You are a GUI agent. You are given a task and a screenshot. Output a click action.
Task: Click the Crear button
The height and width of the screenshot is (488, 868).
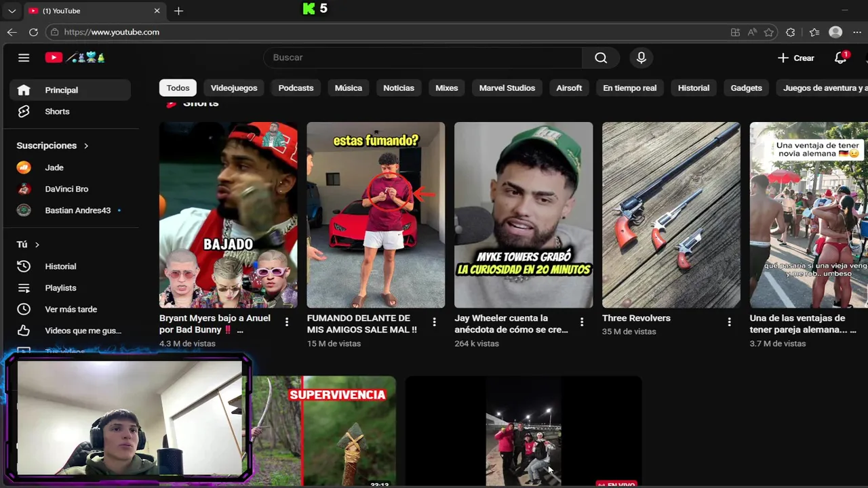(x=796, y=58)
